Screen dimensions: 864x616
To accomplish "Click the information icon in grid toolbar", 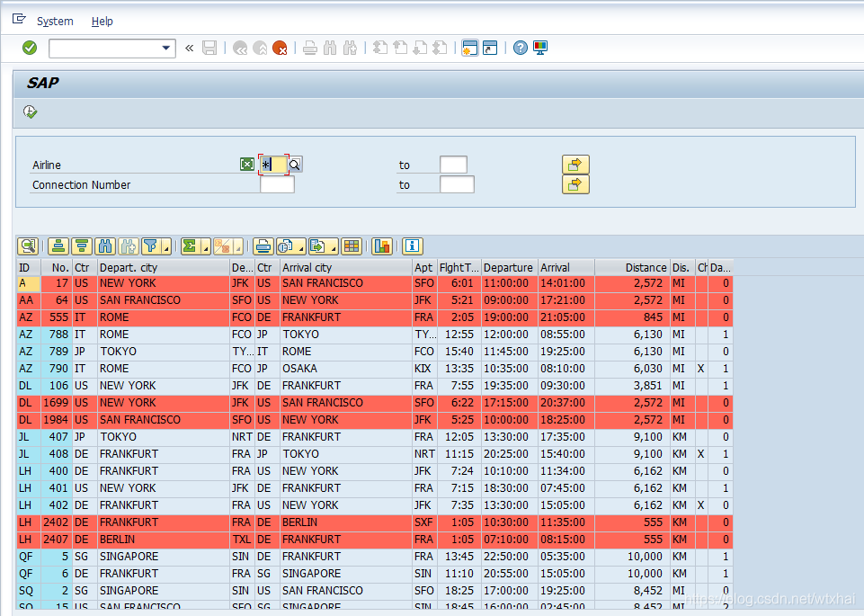I will (411, 246).
